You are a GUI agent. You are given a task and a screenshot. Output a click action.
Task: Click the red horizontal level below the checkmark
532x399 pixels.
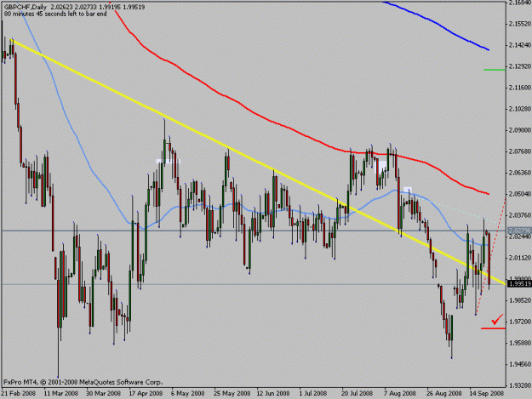(493, 328)
